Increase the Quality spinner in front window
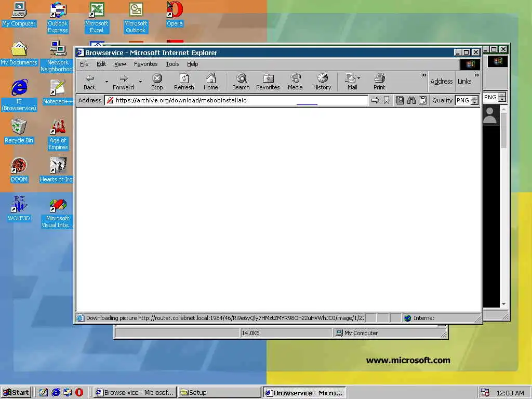This screenshot has width=532, height=399. click(x=475, y=98)
